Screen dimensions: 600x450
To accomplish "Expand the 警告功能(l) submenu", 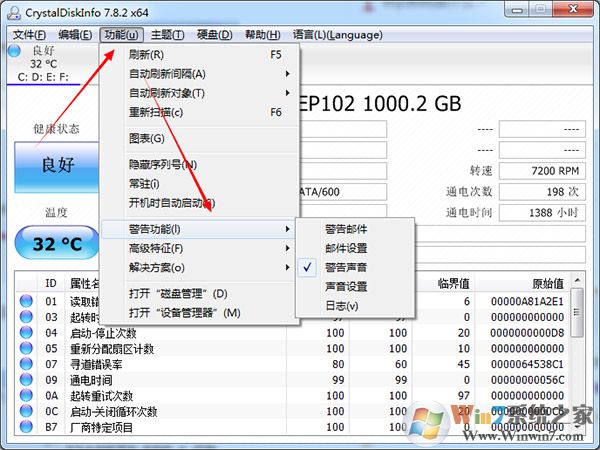I will [199, 229].
